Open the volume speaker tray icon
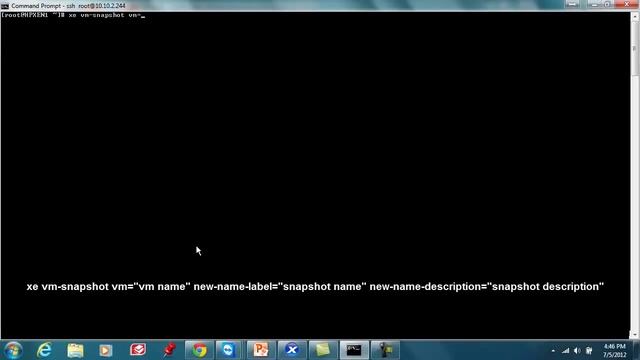 tap(577, 351)
